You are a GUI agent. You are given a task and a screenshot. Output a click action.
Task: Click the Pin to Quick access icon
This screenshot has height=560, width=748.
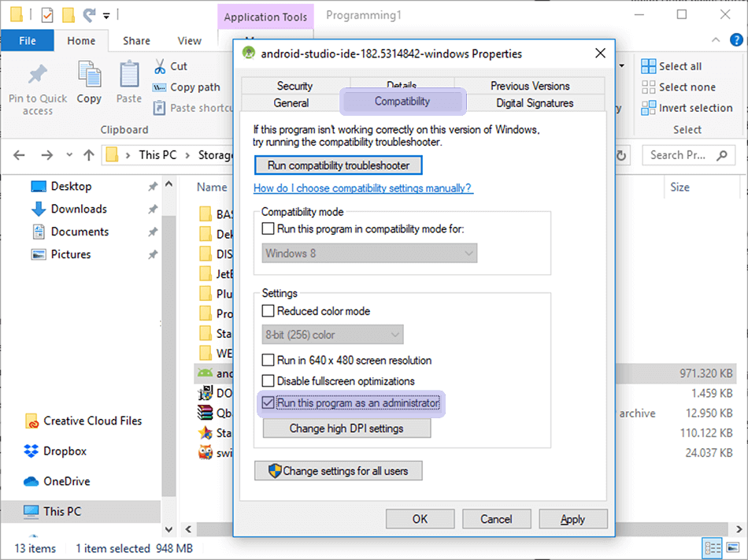37,76
